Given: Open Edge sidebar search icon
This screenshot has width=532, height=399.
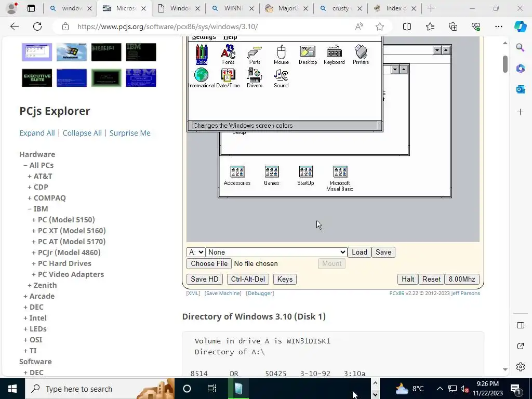Looking at the screenshot, I should 520,47.
